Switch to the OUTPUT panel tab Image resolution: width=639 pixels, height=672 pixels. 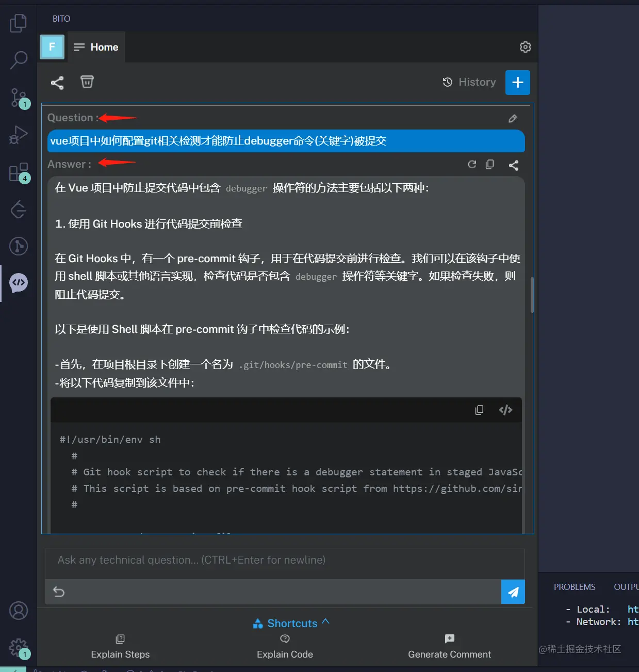point(626,587)
